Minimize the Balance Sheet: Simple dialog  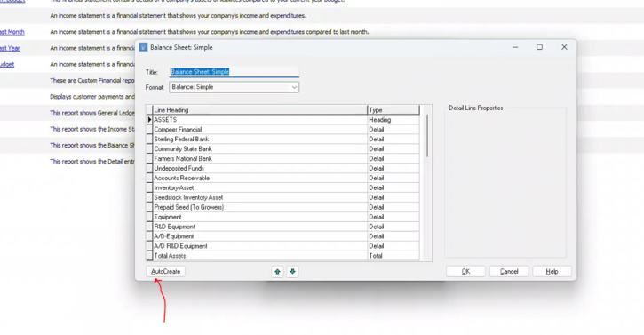click(x=515, y=47)
